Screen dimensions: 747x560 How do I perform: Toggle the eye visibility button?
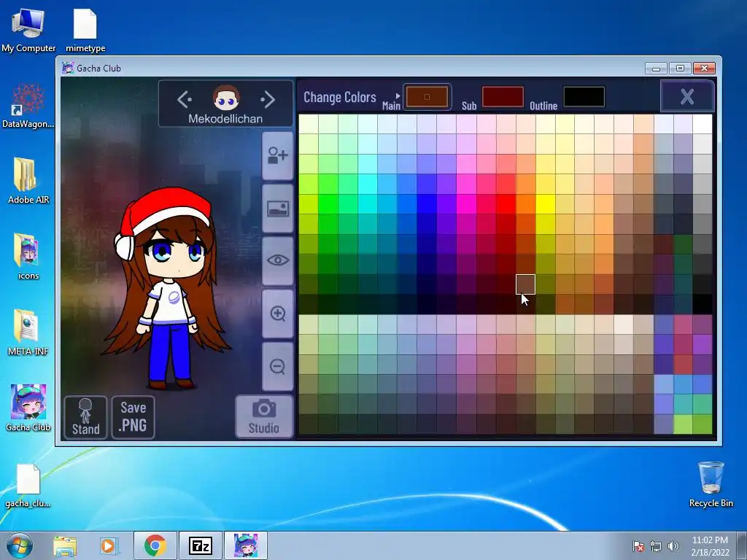pyautogui.click(x=278, y=260)
